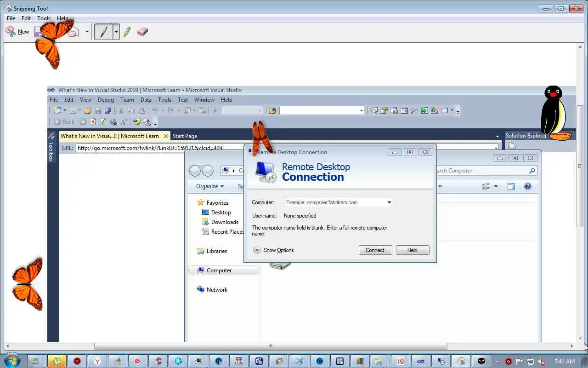
Task: Open the Team menu in Visual Studio
Action: pyautogui.click(x=127, y=100)
